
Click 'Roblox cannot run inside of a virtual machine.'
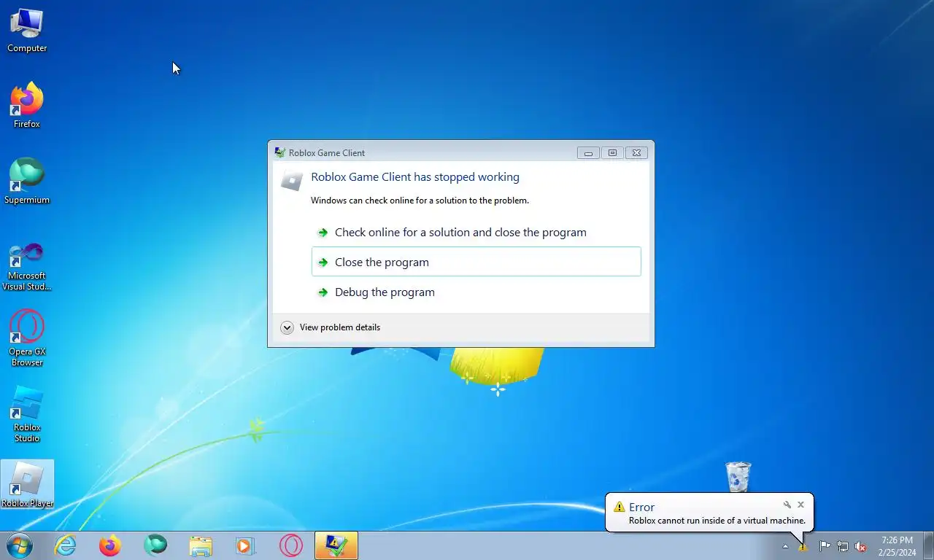click(x=717, y=521)
